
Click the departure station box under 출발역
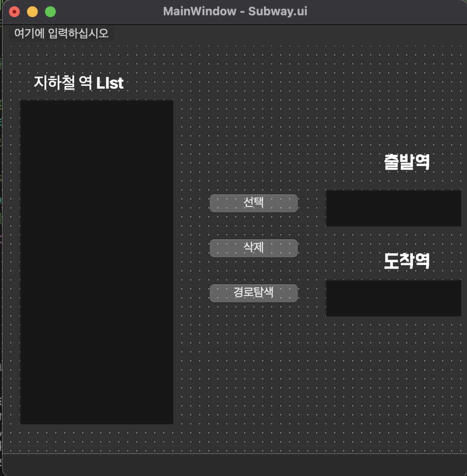[x=393, y=208]
